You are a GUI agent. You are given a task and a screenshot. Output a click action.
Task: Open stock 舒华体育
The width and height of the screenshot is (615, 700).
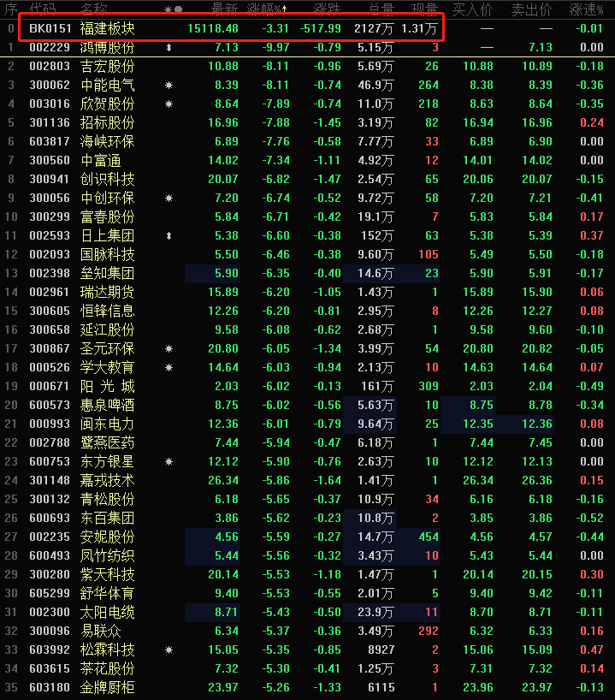pyautogui.click(x=107, y=593)
